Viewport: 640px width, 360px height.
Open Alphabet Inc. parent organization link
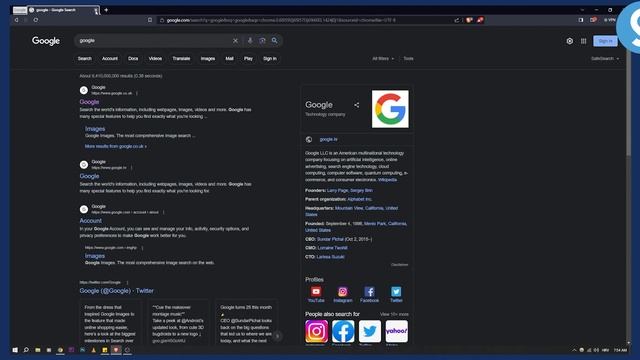coord(359,199)
